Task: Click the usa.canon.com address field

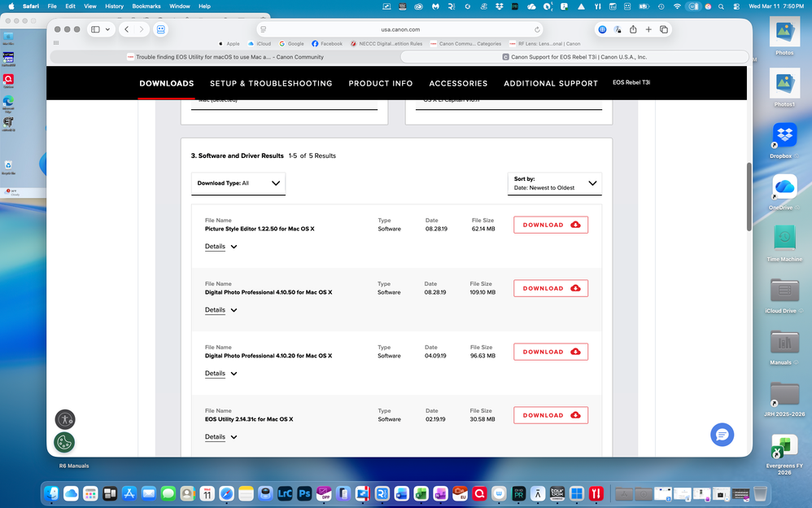Action: (400, 29)
